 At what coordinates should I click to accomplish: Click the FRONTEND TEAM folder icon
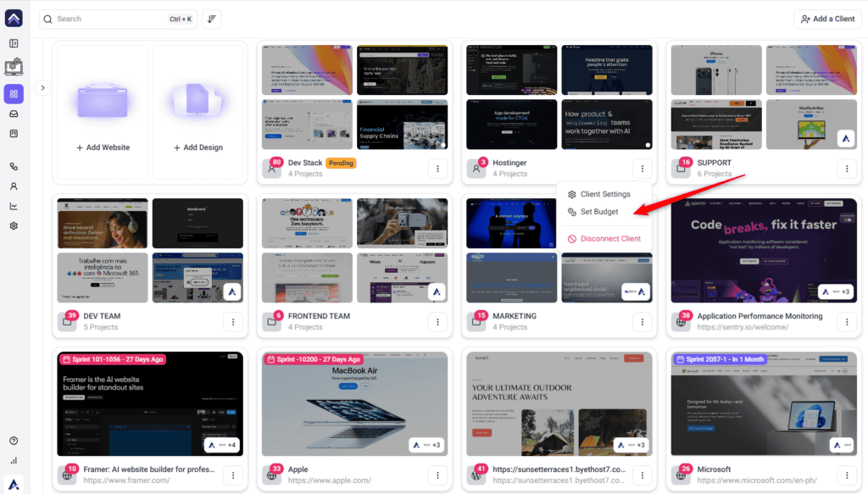271,321
